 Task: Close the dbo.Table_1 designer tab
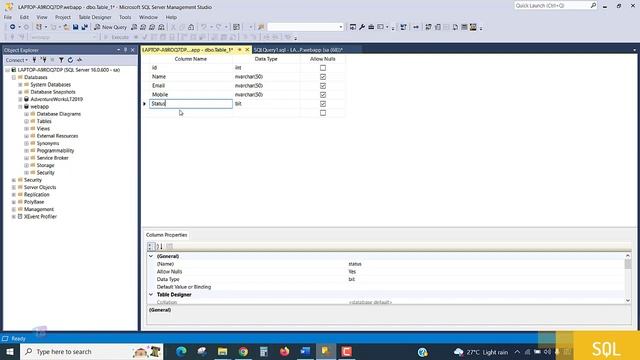(x=247, y=50)
